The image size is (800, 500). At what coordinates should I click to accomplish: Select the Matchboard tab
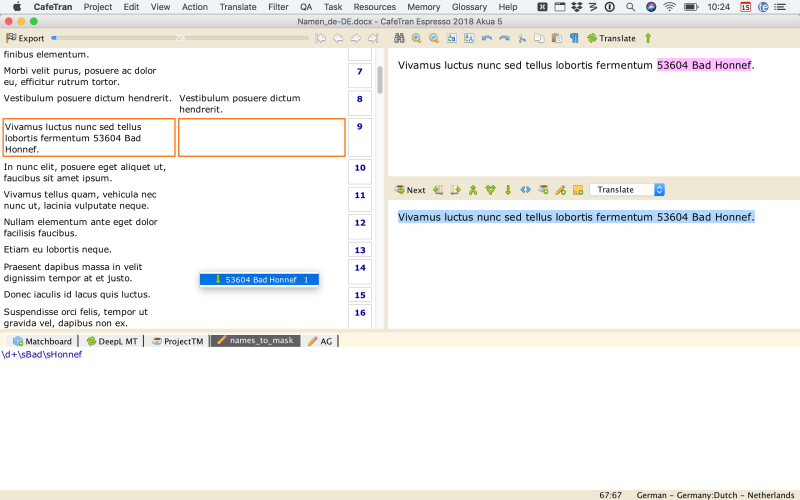42,341
